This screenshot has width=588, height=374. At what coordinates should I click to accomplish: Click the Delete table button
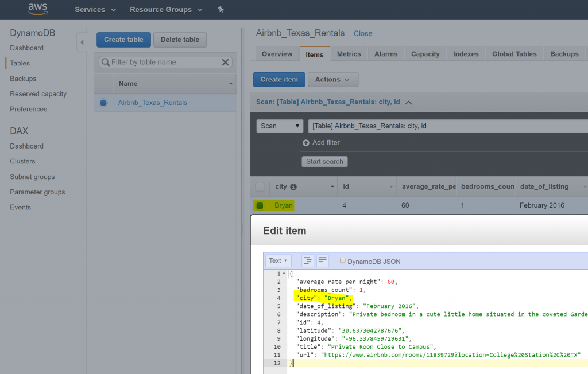point(180,40)
